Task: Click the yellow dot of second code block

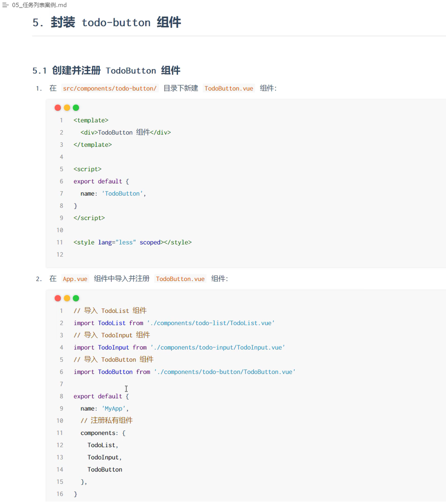Action: tap(67, 298)
